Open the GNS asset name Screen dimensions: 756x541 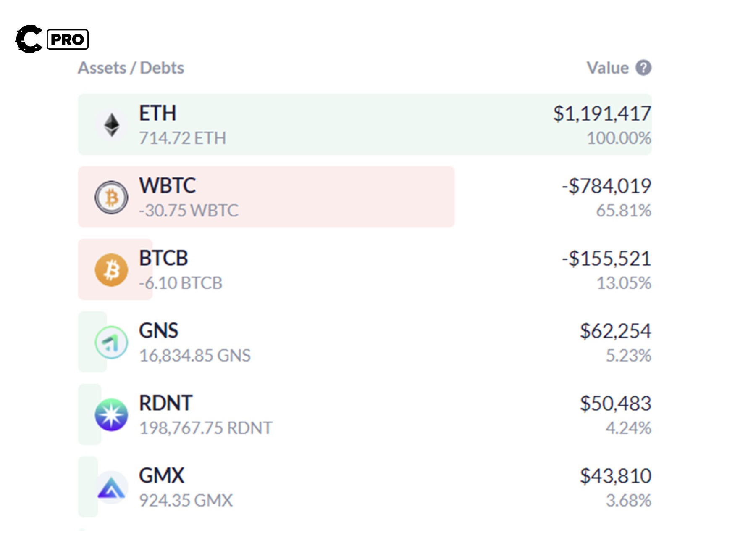[158, 330]
